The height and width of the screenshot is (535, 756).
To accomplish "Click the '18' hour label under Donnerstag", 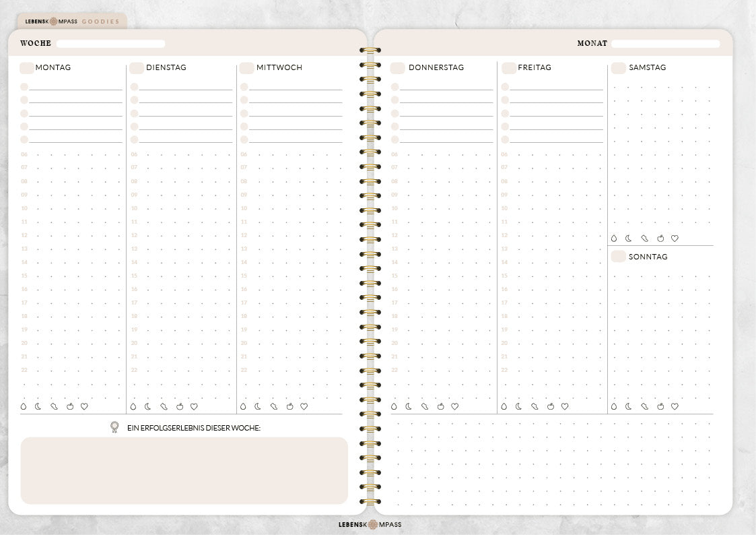I will click(395, 316).
